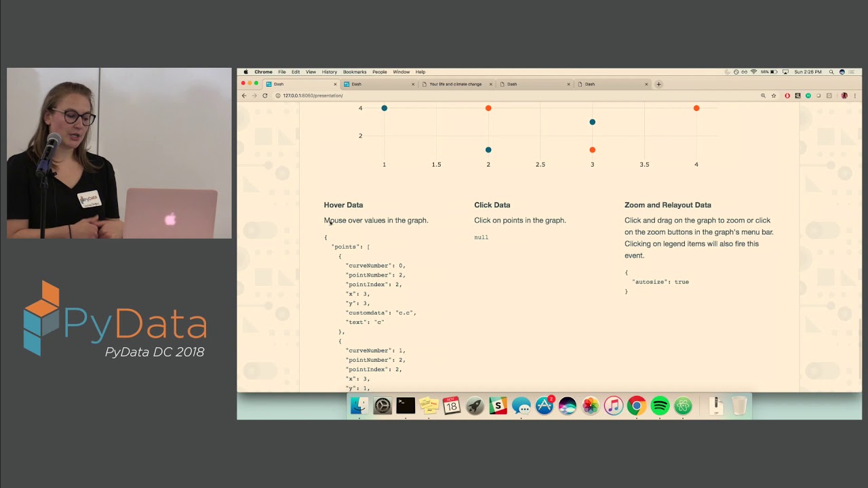Open Photos from the dock
The height and width of the screenshot is (488, 868).
click(x=591, y=405)
